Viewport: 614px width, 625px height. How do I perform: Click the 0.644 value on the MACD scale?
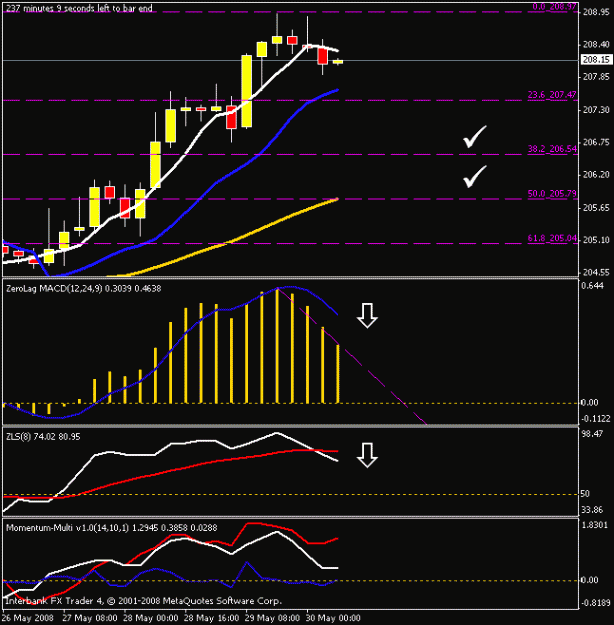[x=592, y=286]
